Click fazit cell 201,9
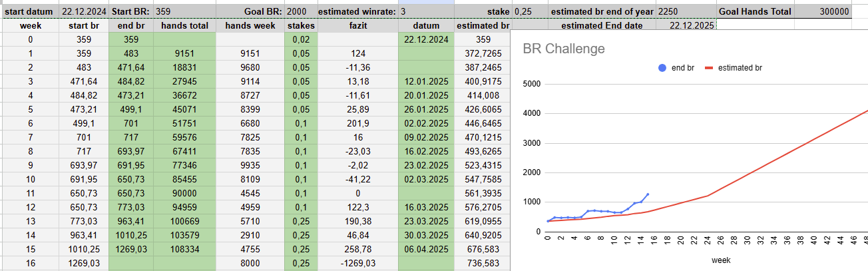The image size is (868, 271). click(358, 123)
